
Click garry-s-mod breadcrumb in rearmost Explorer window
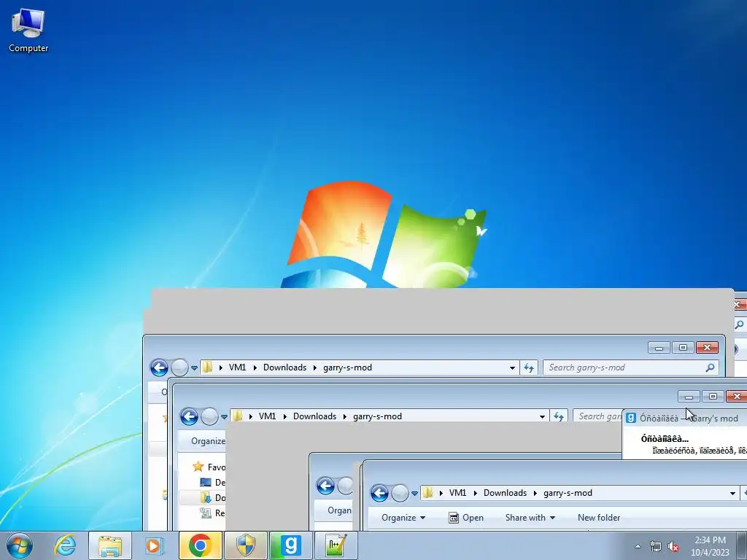tap(347, 367)
